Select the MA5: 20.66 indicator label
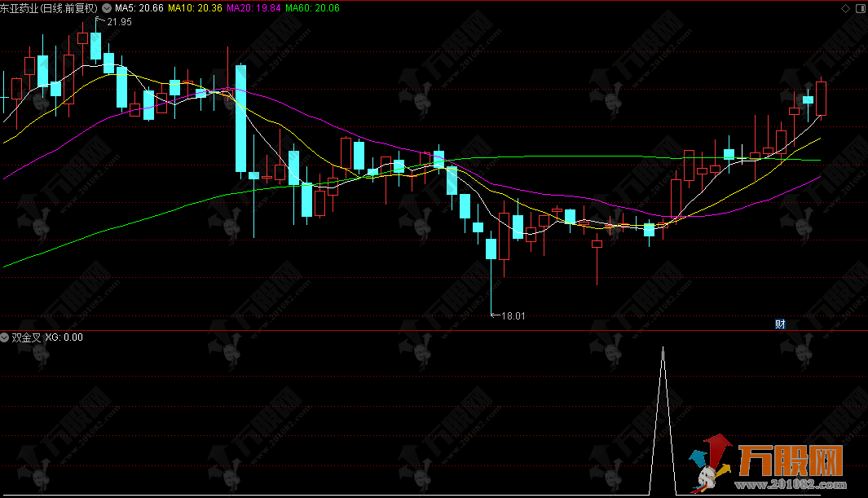 [139, 7]
